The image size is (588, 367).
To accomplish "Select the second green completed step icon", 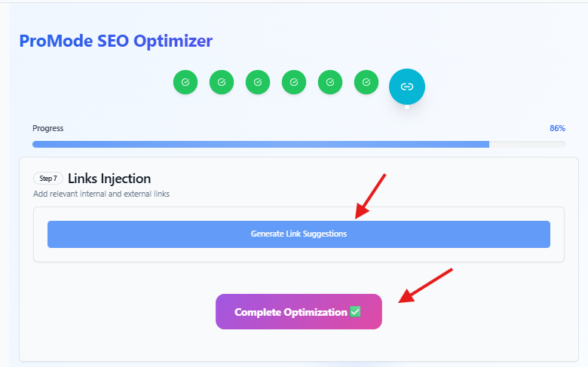I will [x=221, y=82].
